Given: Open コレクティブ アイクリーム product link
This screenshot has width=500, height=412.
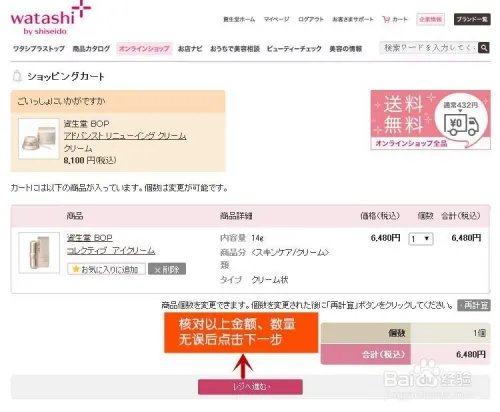Looking at the screenshot, I should pos(111,251).
